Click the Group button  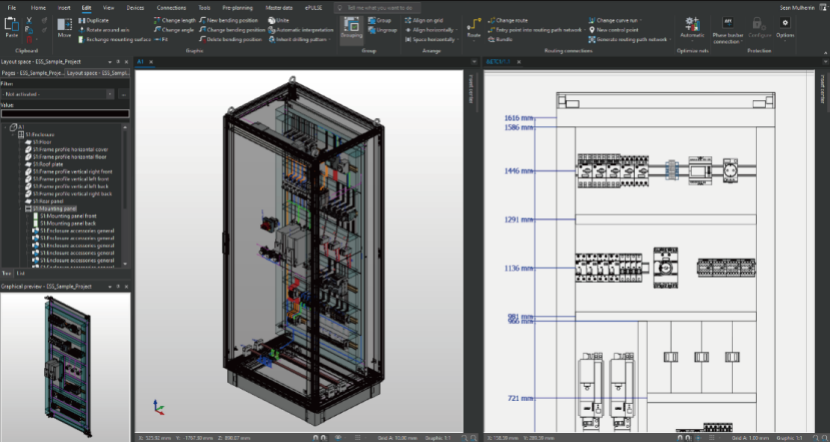pyautogui.click(x=380, y=21)
